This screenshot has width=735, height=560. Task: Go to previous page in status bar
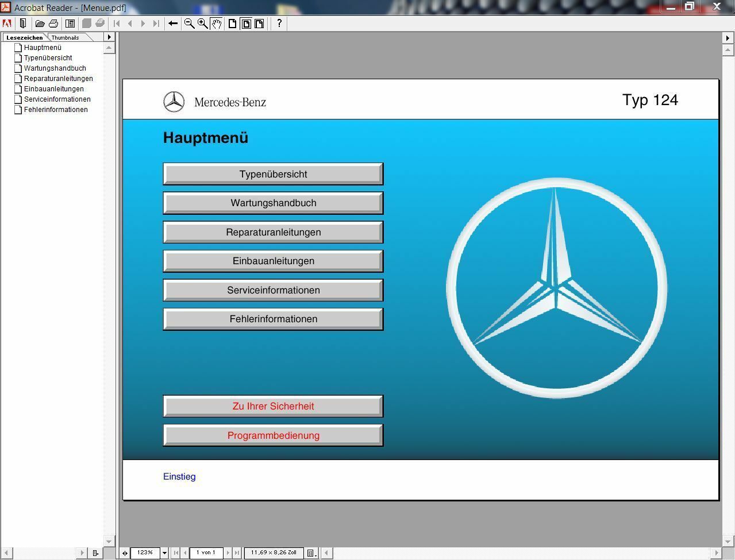pyautogui.click(x=185, y=553)
